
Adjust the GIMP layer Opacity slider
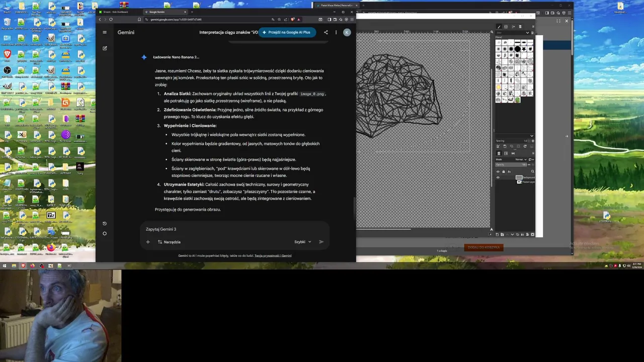[511, 164]
